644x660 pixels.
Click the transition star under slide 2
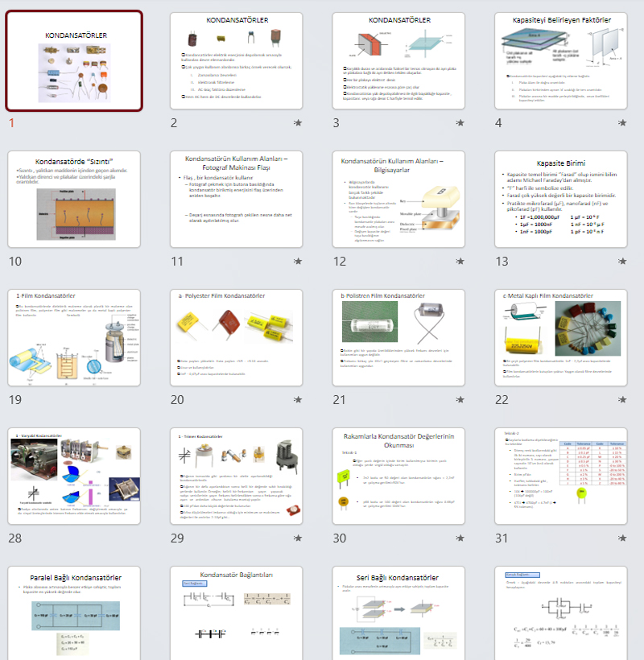click(x=298, y=123)
